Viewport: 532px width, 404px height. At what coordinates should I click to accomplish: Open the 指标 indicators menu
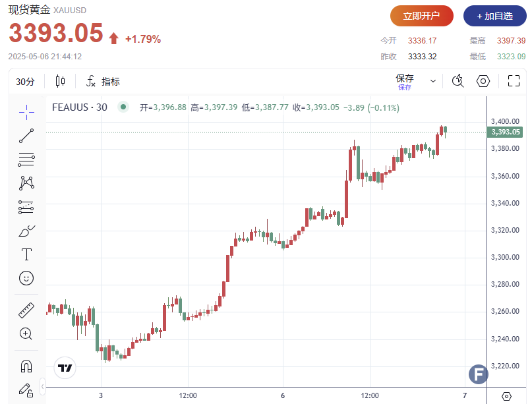click(103, 81)
